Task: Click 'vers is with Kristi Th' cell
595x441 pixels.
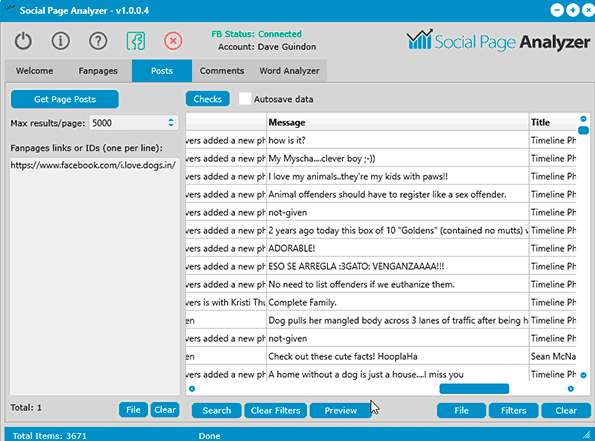Action: click(x=226, y=302)
